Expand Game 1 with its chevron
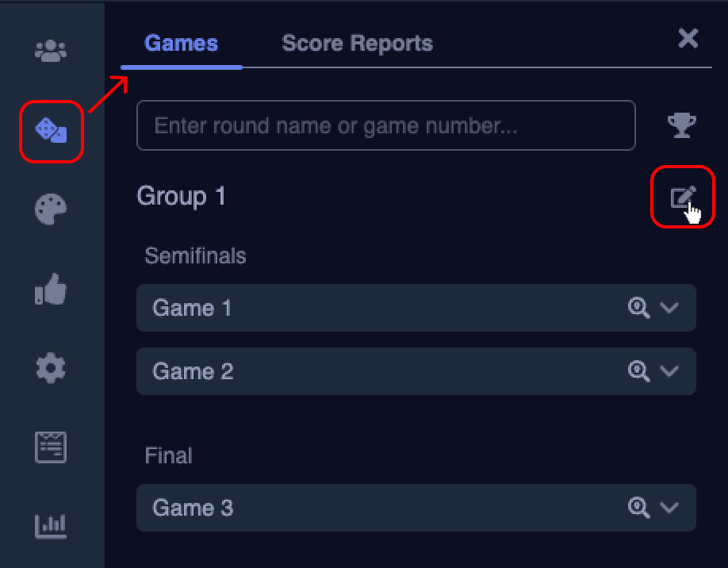Image resolution: width=728 pixels, height=568 pixels. (x=670, y=308)
